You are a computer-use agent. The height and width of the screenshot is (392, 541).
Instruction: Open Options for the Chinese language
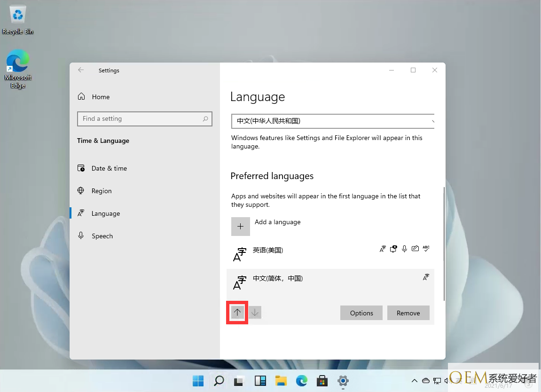click(x=361, y=313)
